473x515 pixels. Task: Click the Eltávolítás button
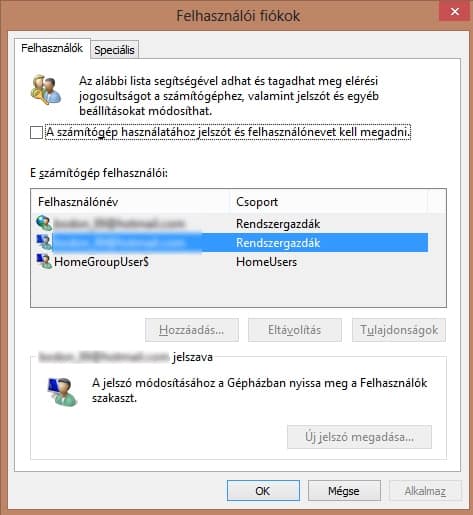coord(295,330)
